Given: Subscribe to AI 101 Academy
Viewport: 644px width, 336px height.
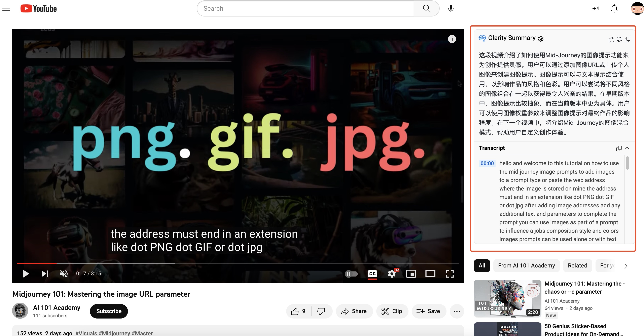Looking at the screenshot, I should (x=108, y=311).
